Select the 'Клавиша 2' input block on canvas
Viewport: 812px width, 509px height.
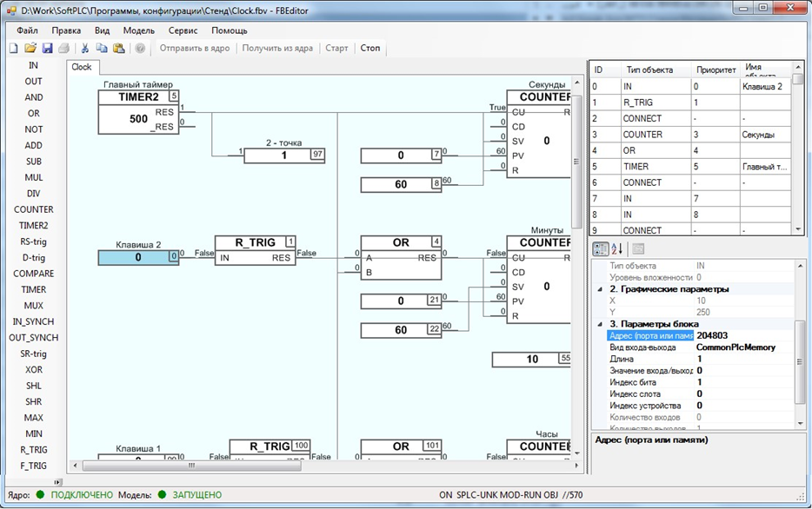pyautogui.click(x=139, y=256)
